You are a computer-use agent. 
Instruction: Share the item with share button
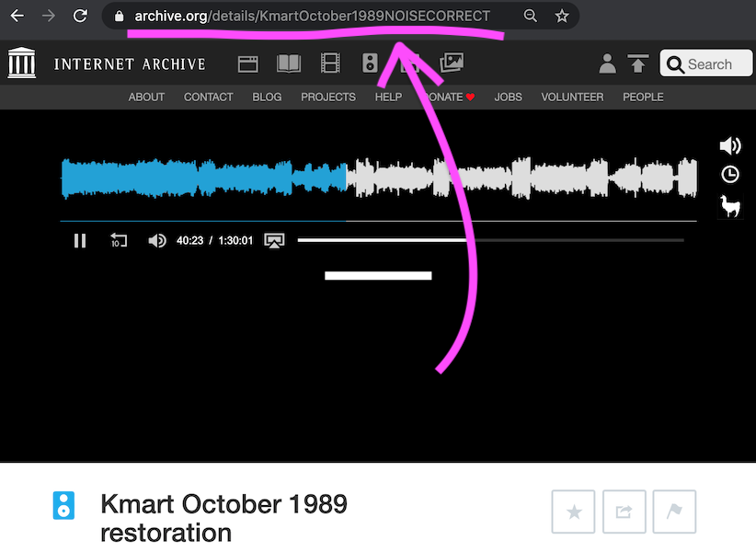[x=624, y=512]
